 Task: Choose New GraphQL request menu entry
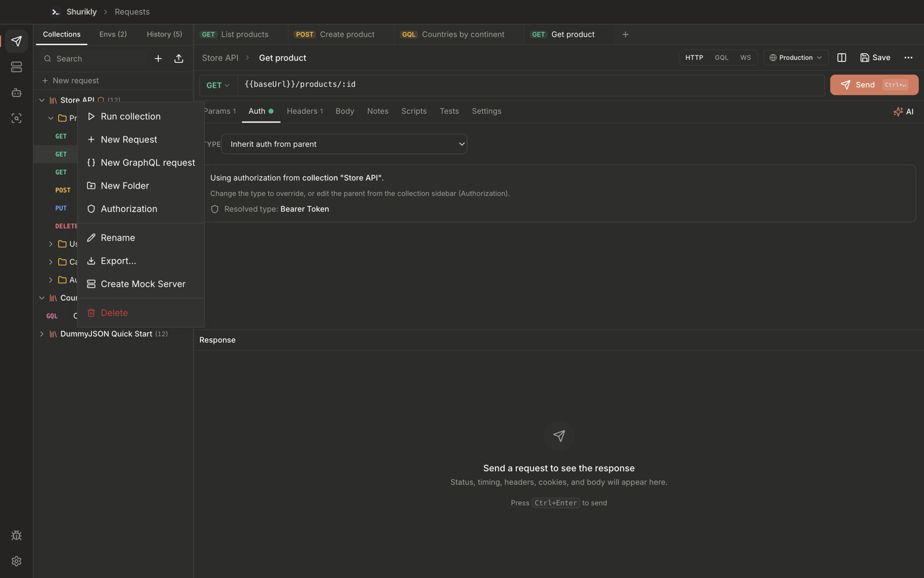[141, 163]
